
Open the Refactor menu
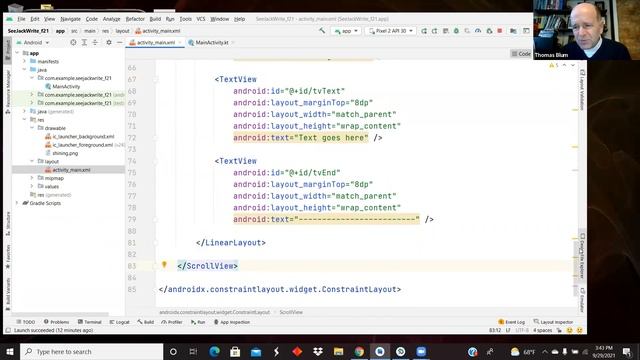pos(135,19)
